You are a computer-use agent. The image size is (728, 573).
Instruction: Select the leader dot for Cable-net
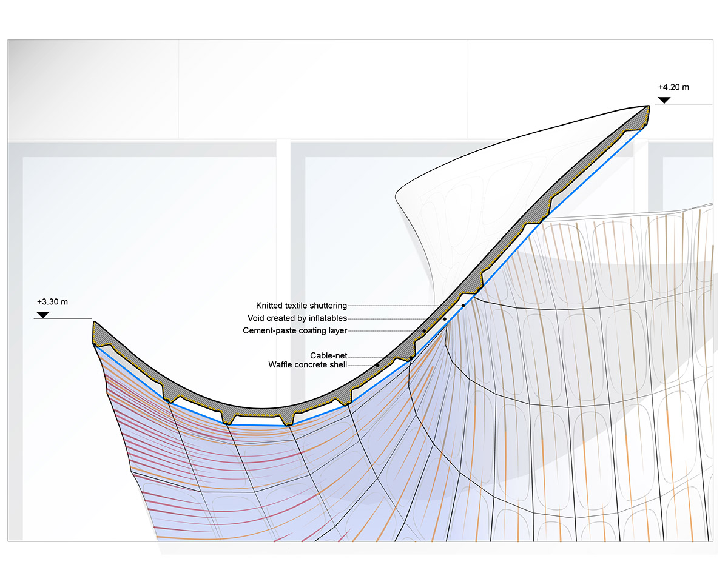(x=411, y=357)
